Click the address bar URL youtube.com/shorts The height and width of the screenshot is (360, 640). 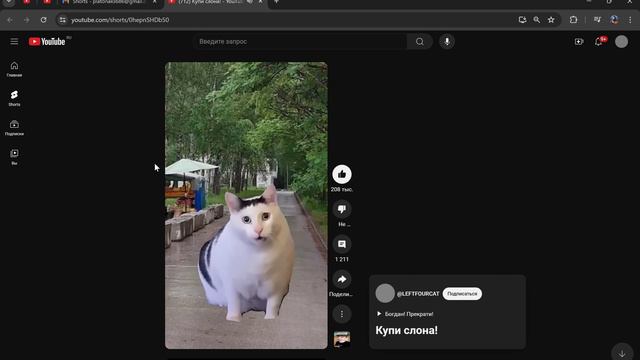(x=120, y=20)
